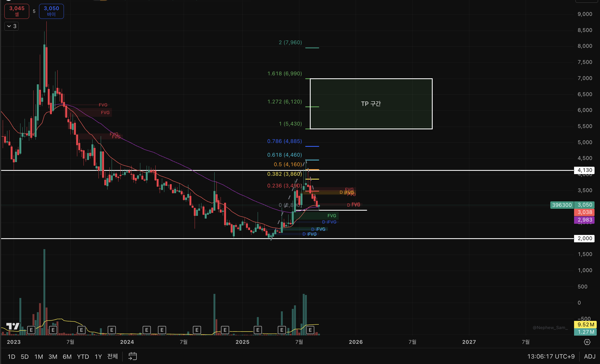Image resolution: width=600 pixels, height=364 pixels.
Task: Select the 6M time range
Action: 67,357
